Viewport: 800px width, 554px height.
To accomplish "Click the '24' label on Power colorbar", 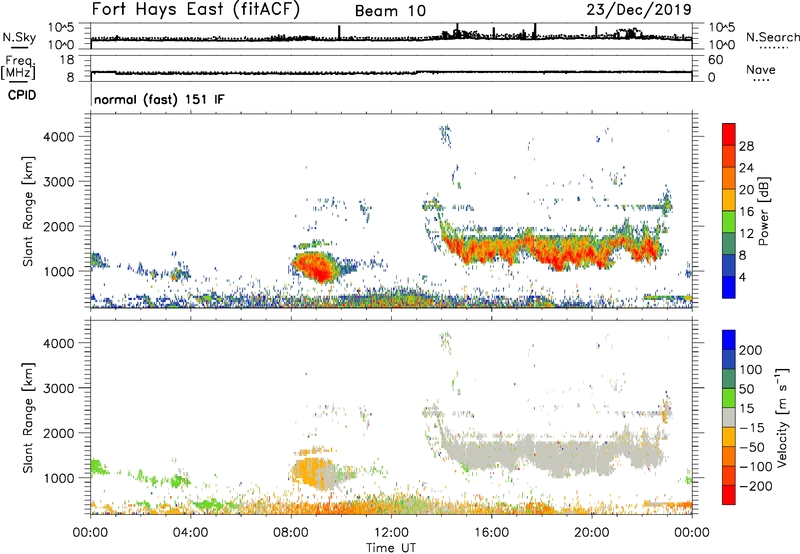I will tap(746, 168).
